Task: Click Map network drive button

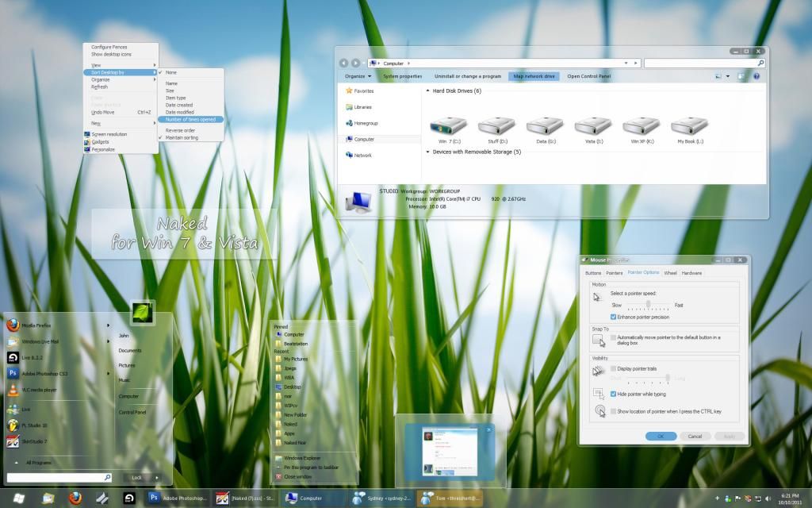Action: coord(534,76)
